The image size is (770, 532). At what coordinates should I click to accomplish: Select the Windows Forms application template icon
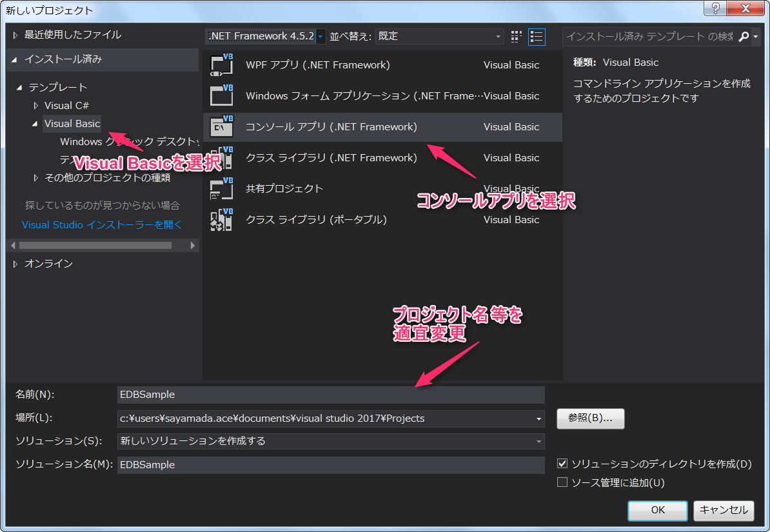tap(222, 96)
